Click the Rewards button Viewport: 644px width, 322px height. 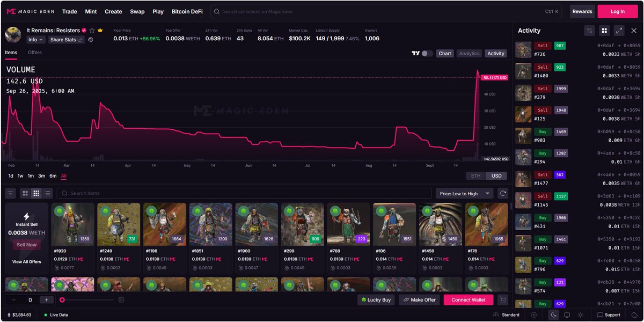click(582, 11)
